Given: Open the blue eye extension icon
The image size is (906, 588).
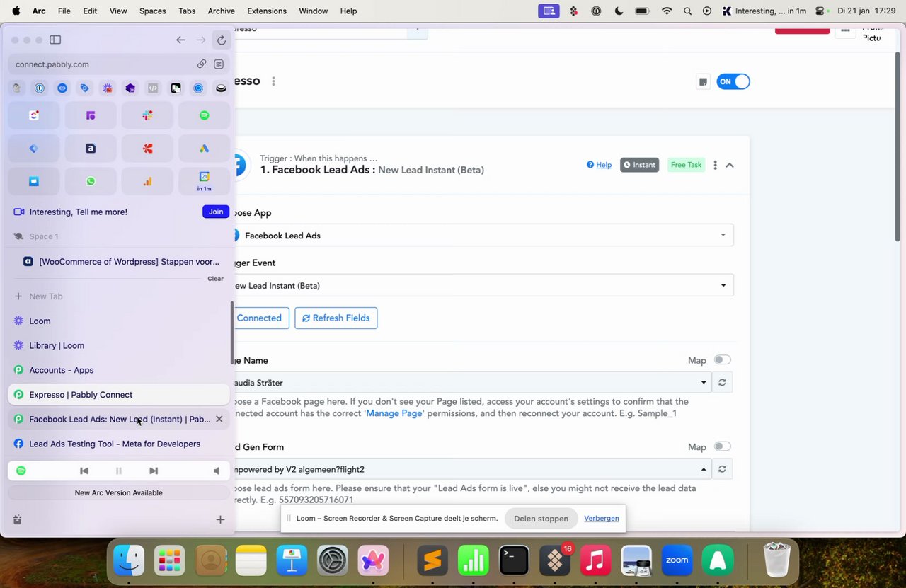Looking at the screenshot, I should pyautogui.click(x=62, y=88).
